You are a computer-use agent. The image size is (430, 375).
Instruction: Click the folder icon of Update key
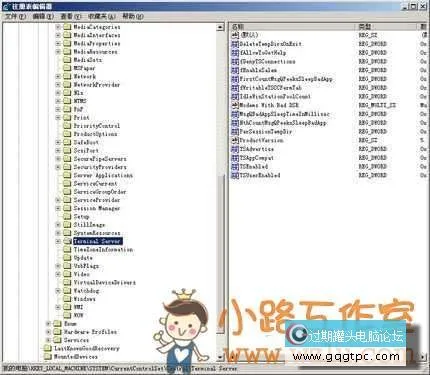click(x=68, y=258)
